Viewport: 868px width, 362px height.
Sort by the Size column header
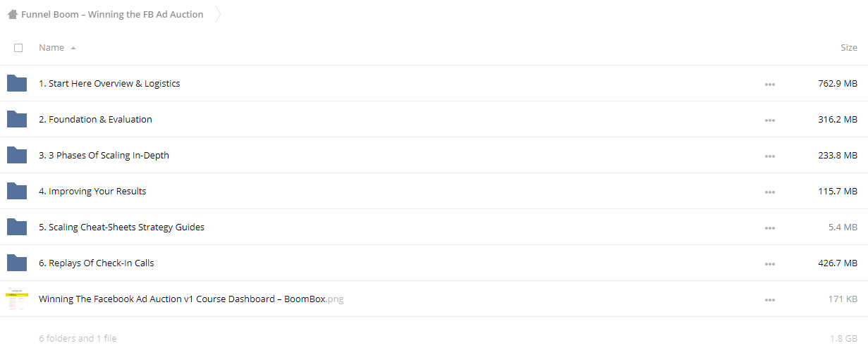849,47
